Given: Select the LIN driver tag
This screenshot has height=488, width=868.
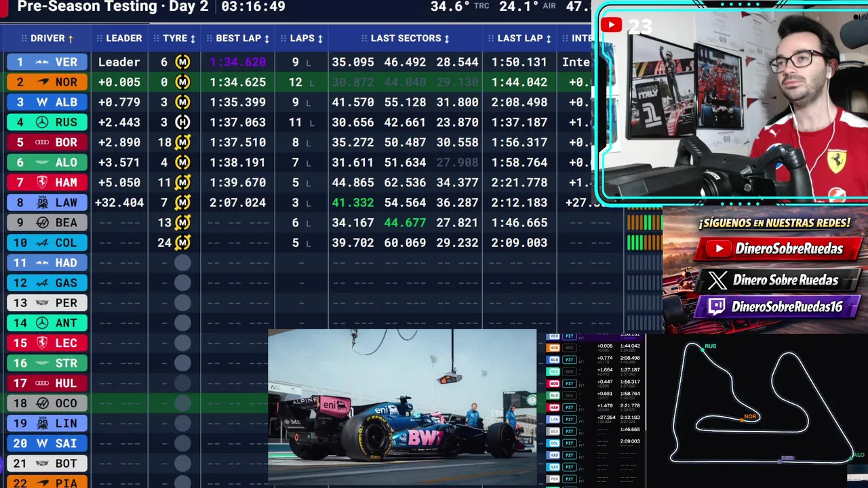Looking at the screenshot, I should pyautogui.click(x=47, y=423).
